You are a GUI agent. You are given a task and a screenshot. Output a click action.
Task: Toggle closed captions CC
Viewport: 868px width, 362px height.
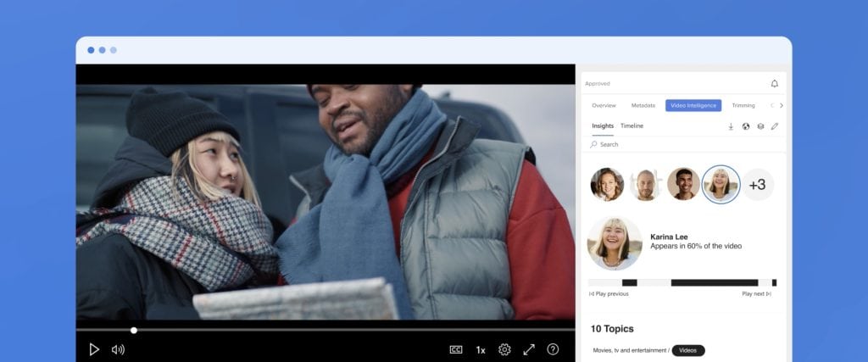pyautogui.click(x=455, y=349)
